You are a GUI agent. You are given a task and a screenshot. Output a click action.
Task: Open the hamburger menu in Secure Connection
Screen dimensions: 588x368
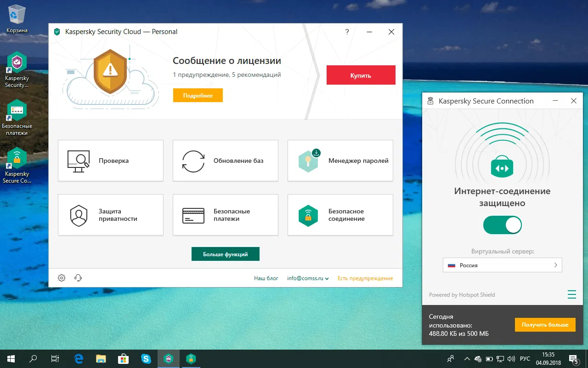coord(572,294)
